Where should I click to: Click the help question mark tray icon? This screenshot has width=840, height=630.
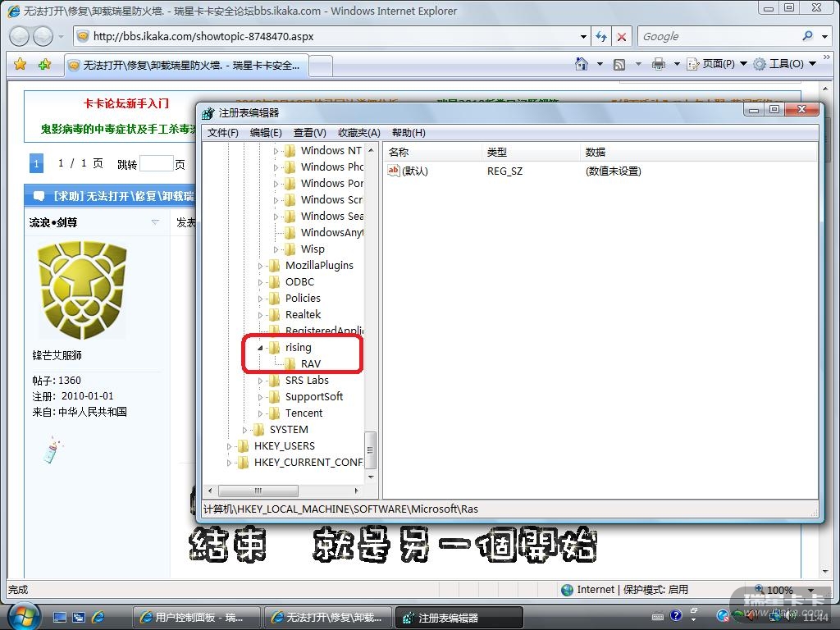click(x=676, y=615)
